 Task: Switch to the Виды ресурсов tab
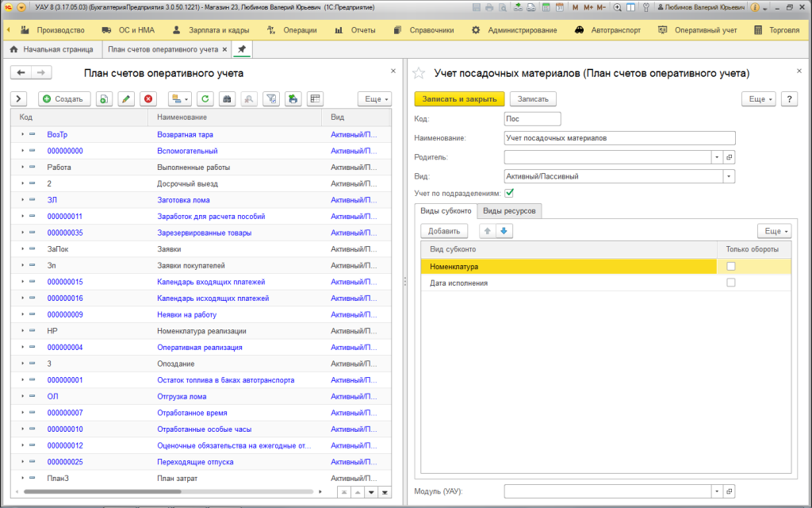tap(509, 211)
